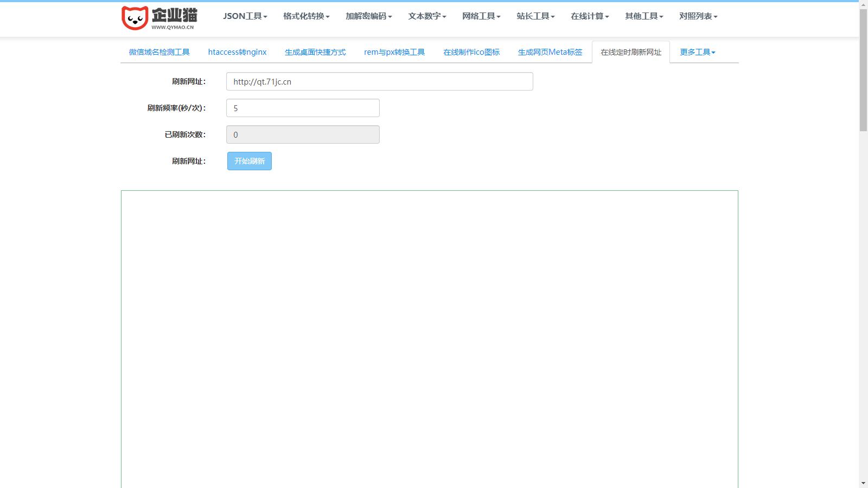
Task: Click the 刷新网址 URL input field
Action: [x=379, y=81]
